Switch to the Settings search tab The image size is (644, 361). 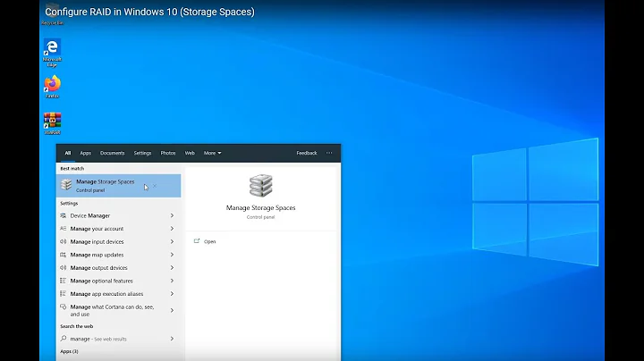pos(142,153)
